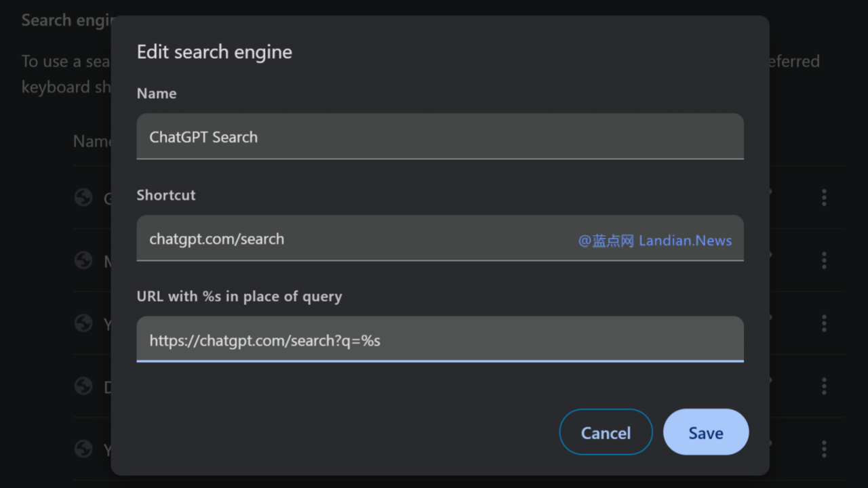Open the three-dot menu for the second search engine
868x488 pixels.
824,260
